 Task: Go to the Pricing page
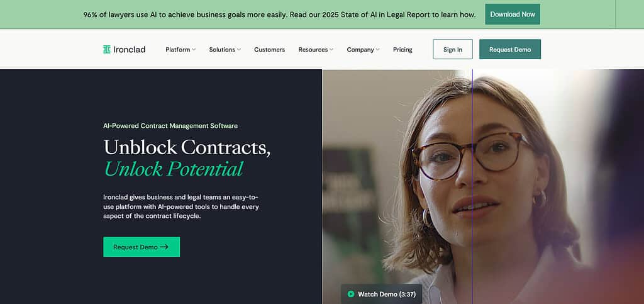pyautogui.click(x=402, y=50)
